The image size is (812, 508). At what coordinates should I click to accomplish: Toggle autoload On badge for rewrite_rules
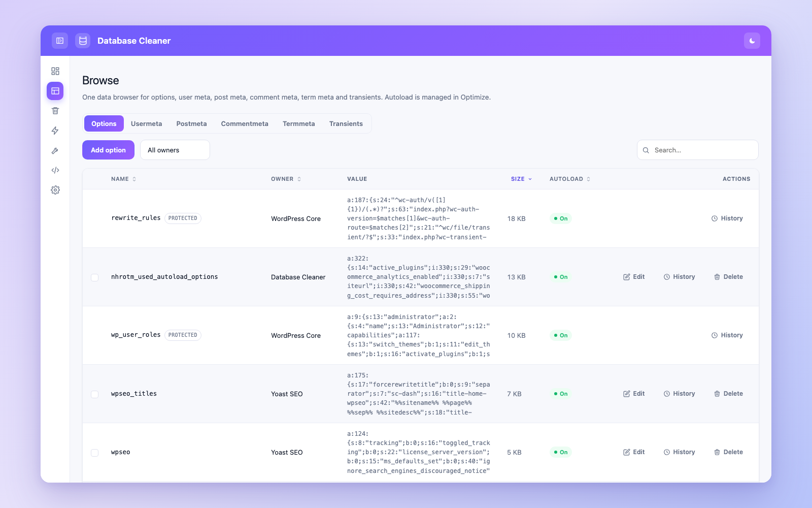561,218
